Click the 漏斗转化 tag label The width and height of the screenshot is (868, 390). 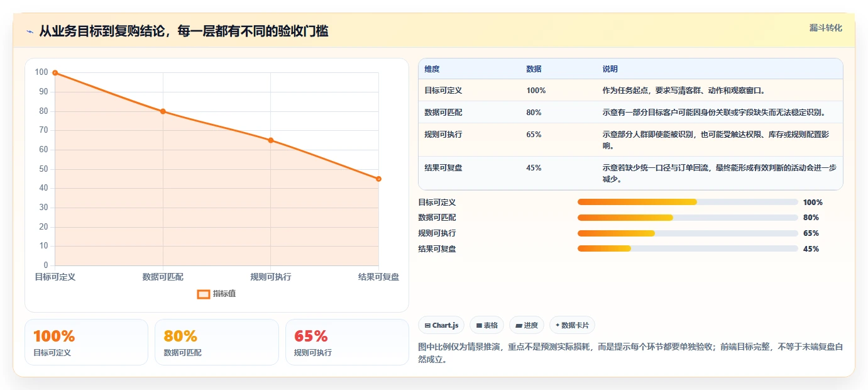point(825,28)
